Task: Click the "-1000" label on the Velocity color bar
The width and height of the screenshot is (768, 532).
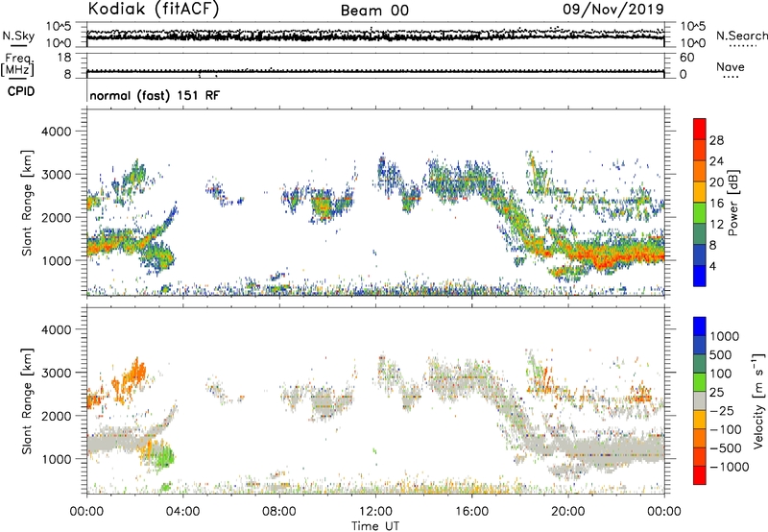Action: point(730,467)
